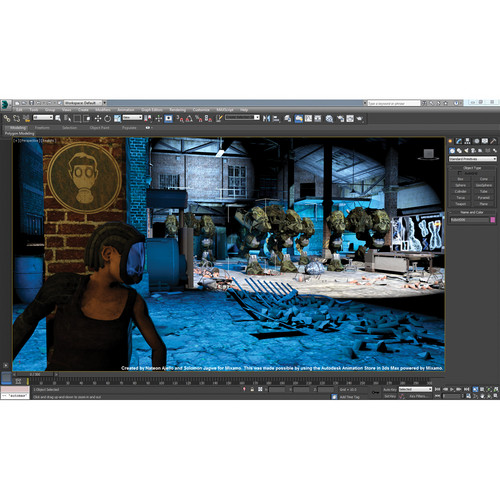Switch to the Freeform ribbon tab
This screenshot has height=500, width=500.
[42, 128]
